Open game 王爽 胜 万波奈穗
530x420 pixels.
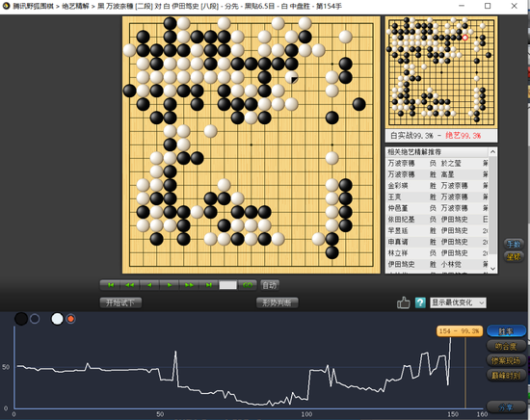(437, 197)
